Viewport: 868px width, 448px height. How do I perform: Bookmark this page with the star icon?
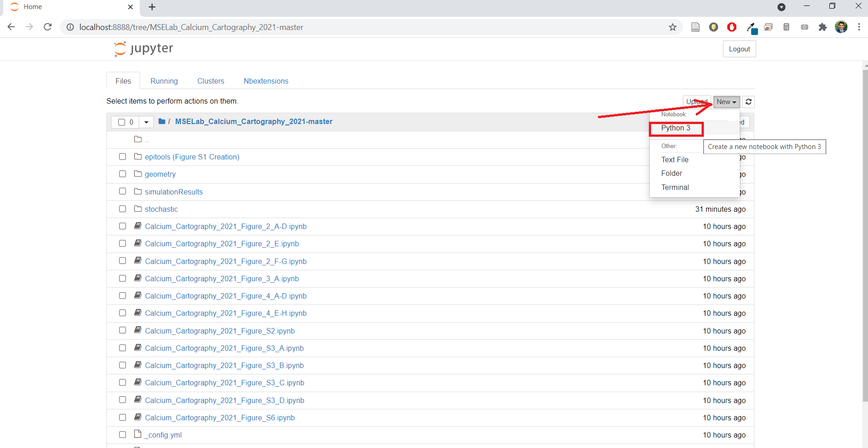672,27
